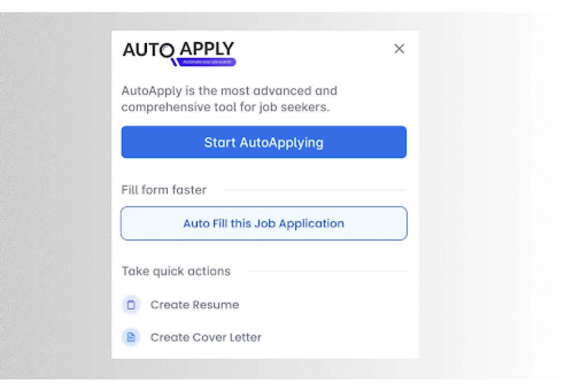The width and height of the screenshot is (588, 392).
Task: Close the AutoApply popup with the X
Action: coord(399,49)
